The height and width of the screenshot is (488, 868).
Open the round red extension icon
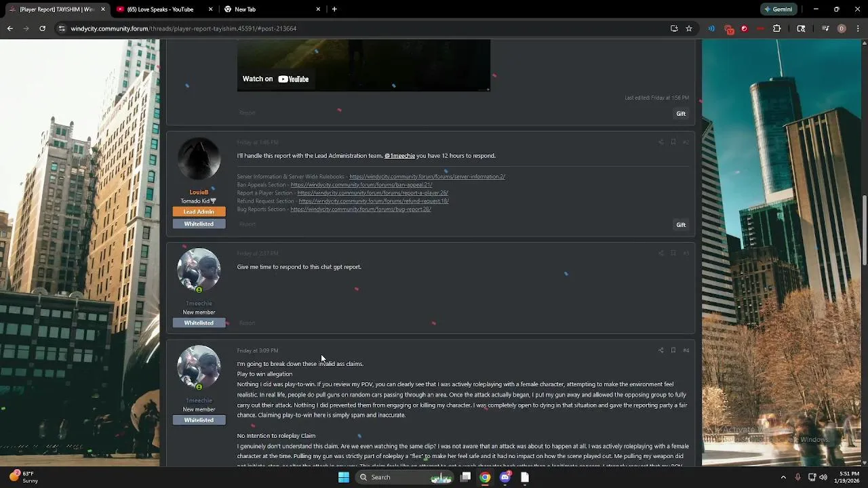tap(744, 28)
